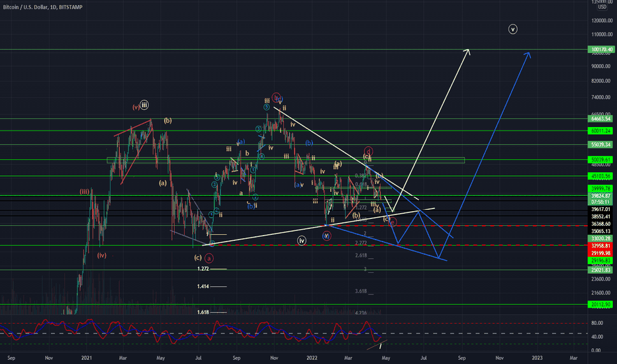This screenshot has height=364, width=617.
Task: Select the 38552.41 black price label
Action: (x=600, y=216)
